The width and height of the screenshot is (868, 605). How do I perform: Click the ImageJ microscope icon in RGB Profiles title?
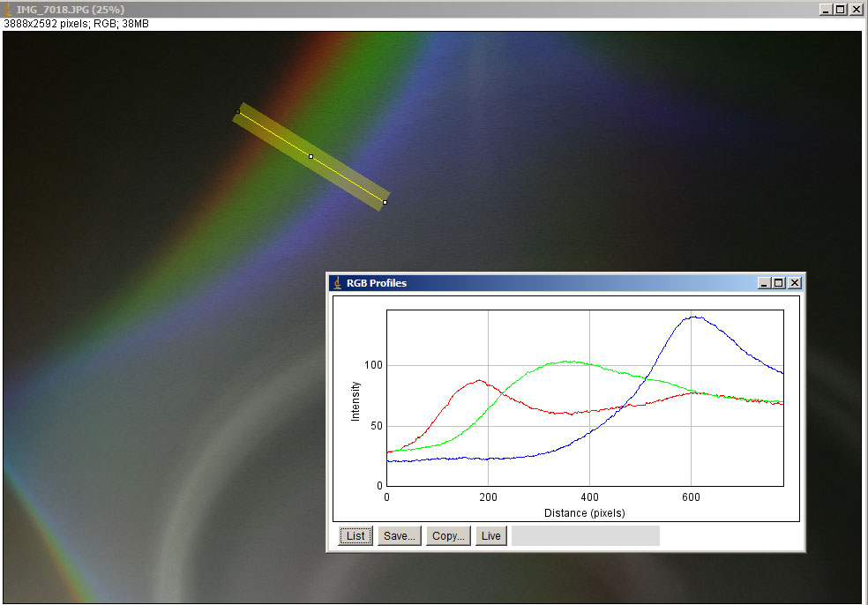tap(337, 283)
